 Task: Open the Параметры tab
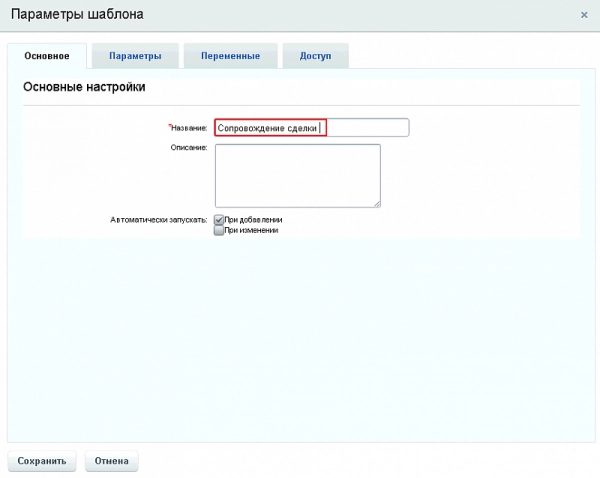tap(135, 56)
